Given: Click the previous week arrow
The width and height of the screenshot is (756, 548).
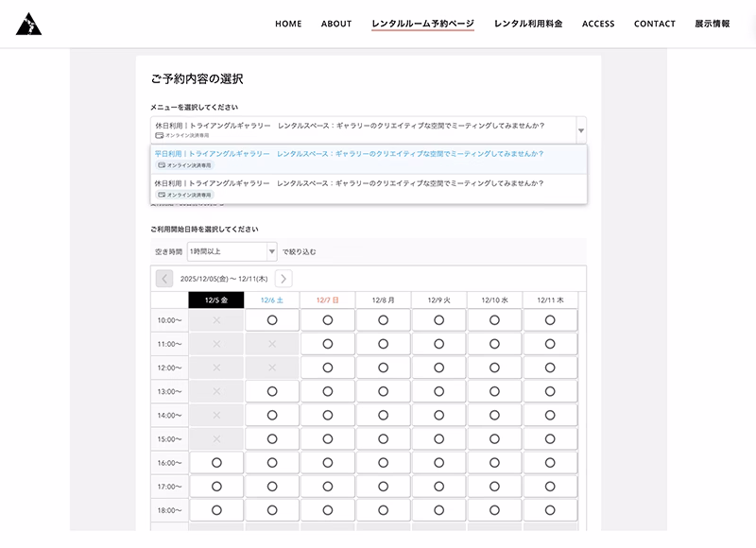Looking at the screenshot, I should pyautogui.click(x=163, y=280).
